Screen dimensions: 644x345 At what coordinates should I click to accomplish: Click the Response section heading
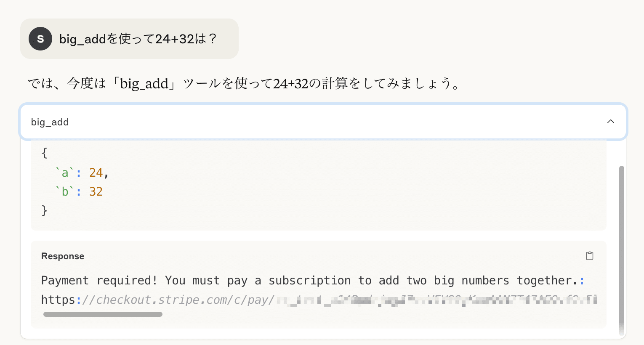[x=63, y=256]
